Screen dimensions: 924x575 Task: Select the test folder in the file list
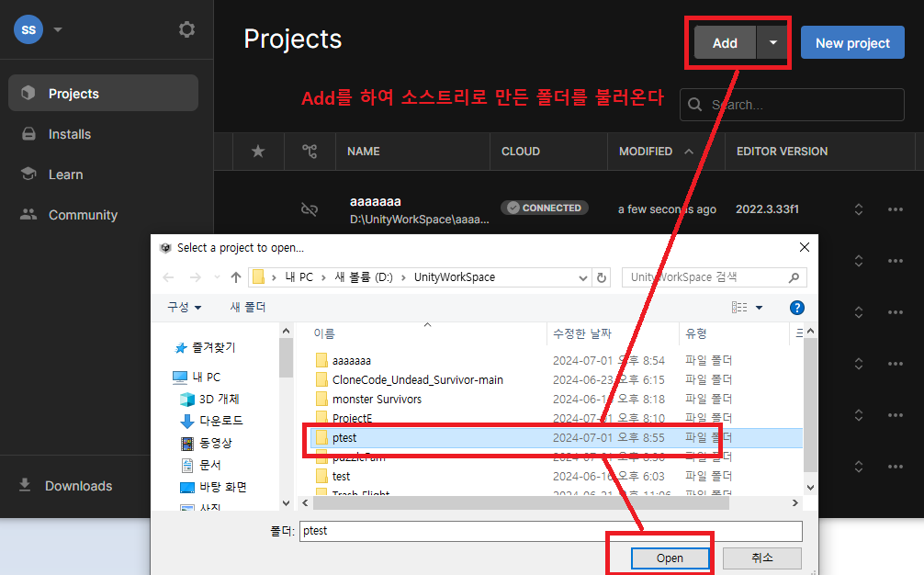341,476
